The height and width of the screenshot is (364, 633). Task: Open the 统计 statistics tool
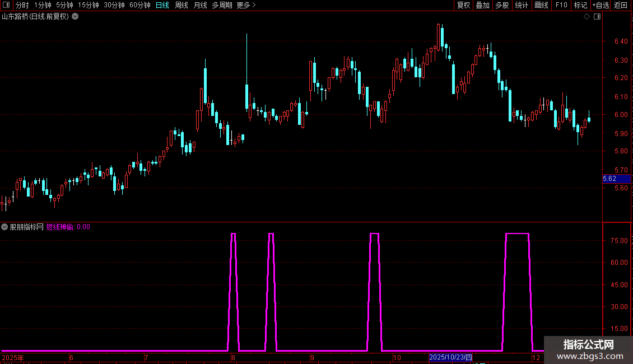522,5
